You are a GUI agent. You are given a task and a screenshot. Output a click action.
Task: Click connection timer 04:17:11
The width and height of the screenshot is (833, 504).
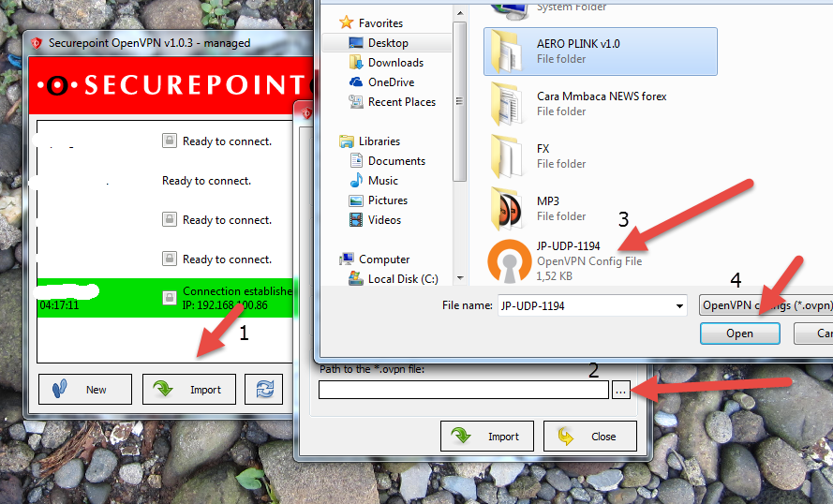pyautogui.click(x=59, y=305)
